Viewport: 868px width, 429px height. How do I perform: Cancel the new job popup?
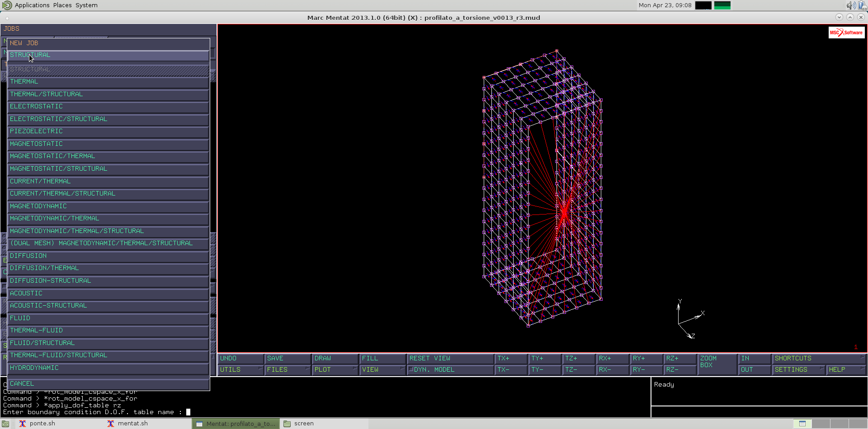[108, 384]
